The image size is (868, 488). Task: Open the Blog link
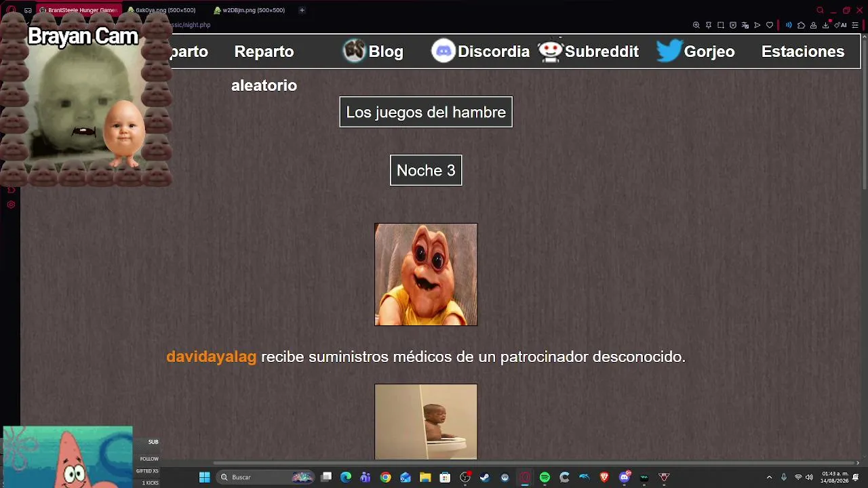(x=373, y=52)
